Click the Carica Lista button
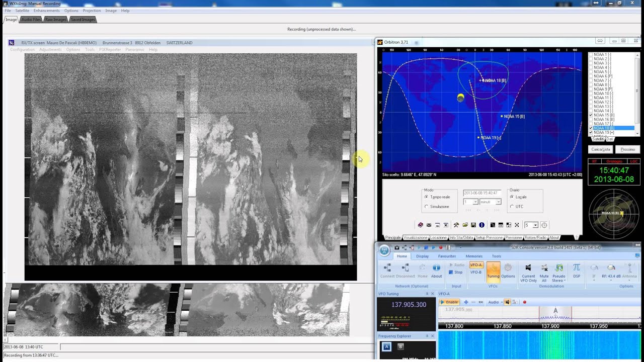The width and height of the screenshot is (644, 362). (x=601, y=149)
